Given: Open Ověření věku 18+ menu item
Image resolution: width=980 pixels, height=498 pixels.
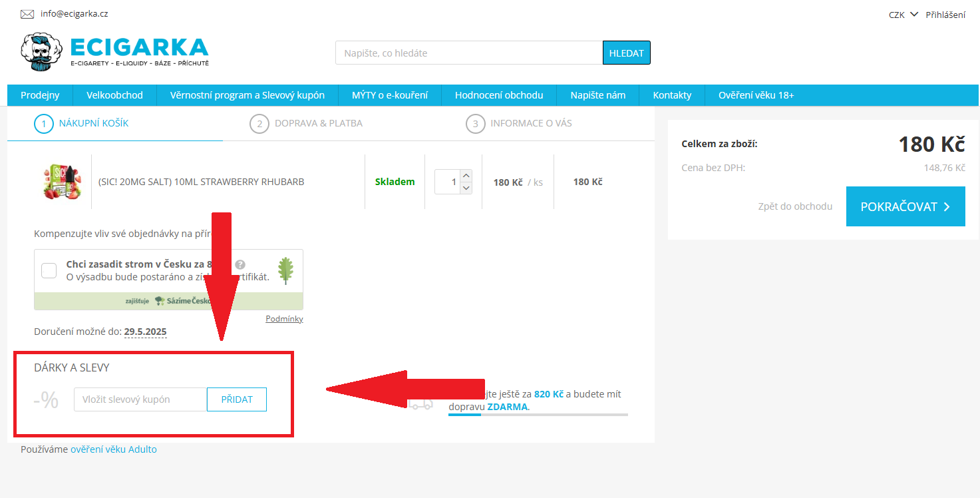Looking at the screenshot, I should pos(756,95).
